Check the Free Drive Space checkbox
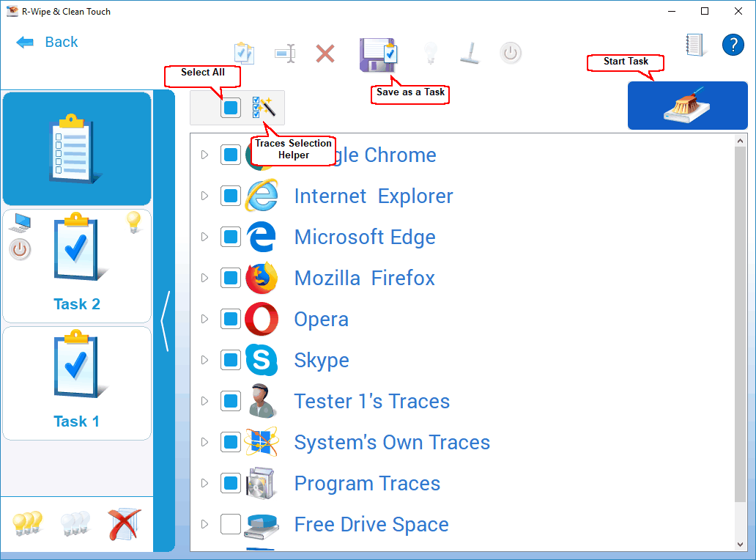This screenshot has width=756, height=560. tap(231, 524)
